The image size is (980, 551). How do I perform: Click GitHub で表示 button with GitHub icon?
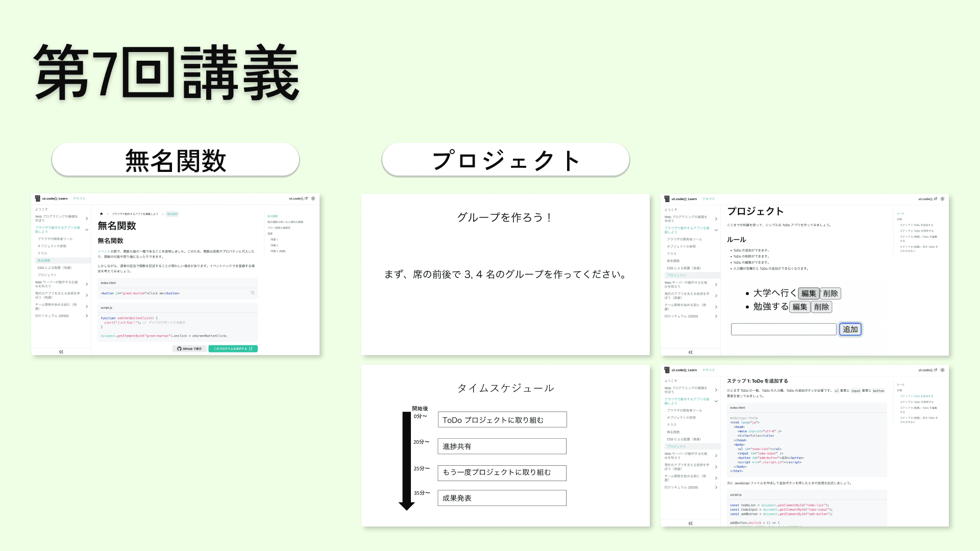(x=189, y=349)
